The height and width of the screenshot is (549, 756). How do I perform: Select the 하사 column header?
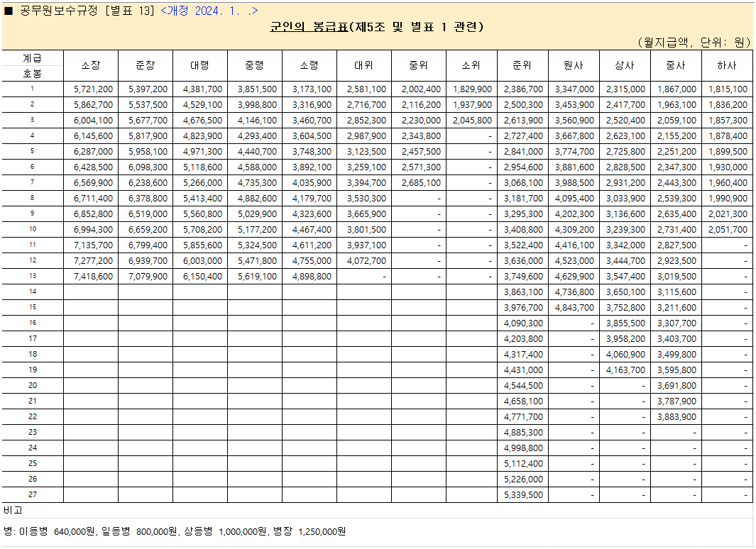click(726, 65)
